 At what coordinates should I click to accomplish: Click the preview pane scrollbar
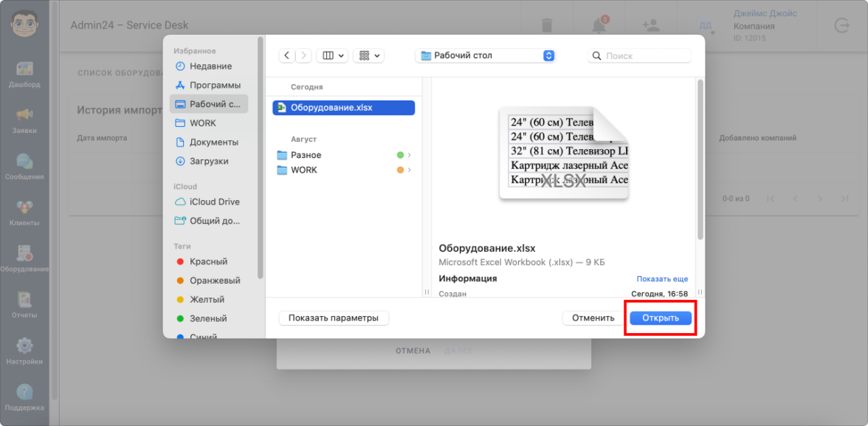pyautogui.click(x=700, y=159)
